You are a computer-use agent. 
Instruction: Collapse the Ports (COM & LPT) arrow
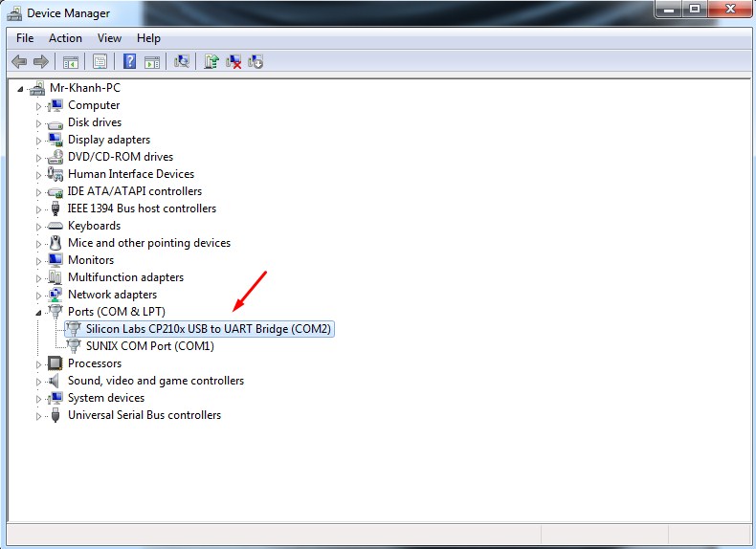38,313
